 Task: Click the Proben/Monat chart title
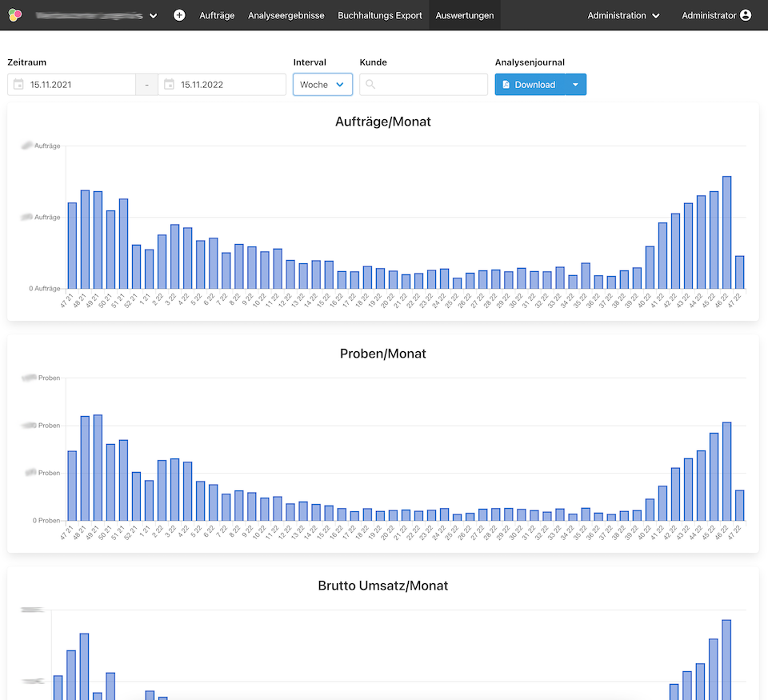[x=383, y=354]
